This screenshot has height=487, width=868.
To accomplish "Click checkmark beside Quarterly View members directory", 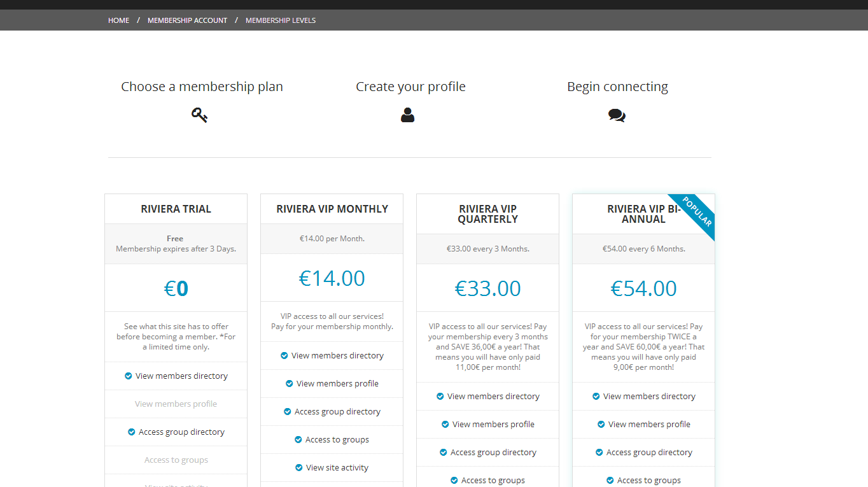I will coord(440,397).
